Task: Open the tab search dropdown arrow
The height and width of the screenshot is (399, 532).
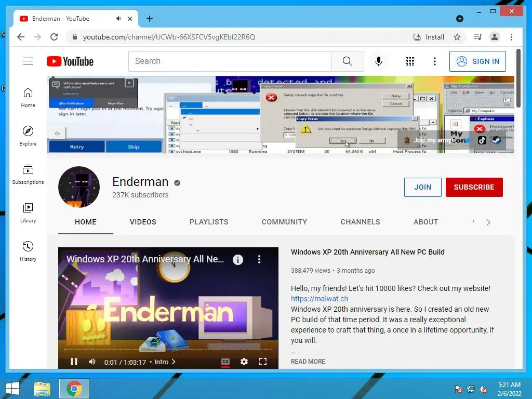Action: (460, 19)
